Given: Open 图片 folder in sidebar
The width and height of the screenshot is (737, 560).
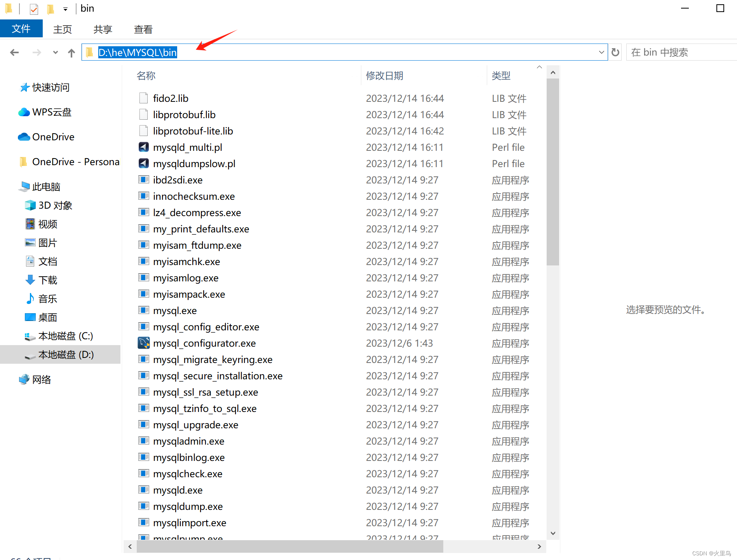Looking at the screenshot, I should 42,243.
